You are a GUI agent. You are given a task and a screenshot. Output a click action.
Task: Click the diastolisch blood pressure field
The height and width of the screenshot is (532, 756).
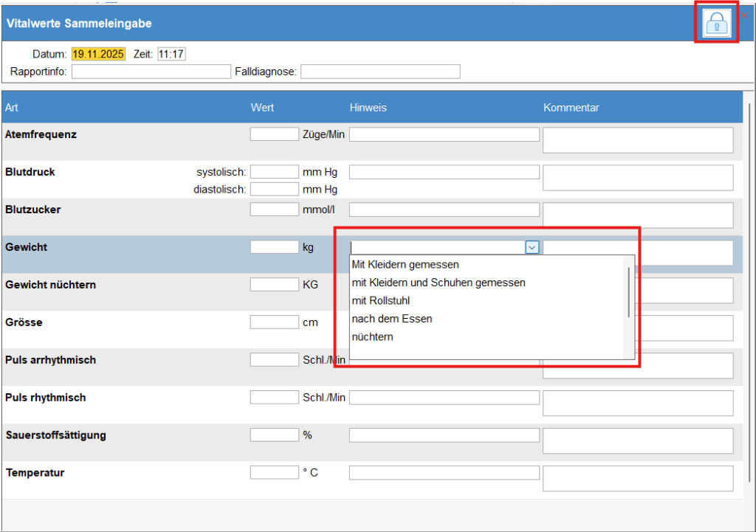pyautogui.click(x=274, y=189)
